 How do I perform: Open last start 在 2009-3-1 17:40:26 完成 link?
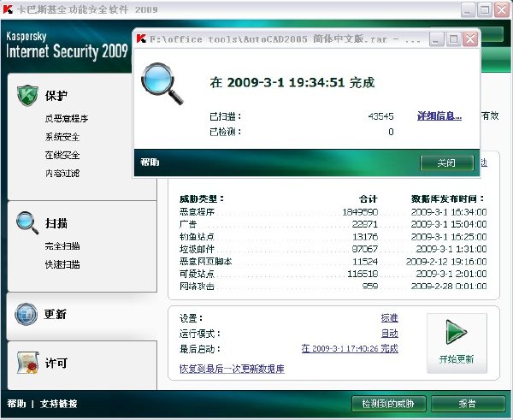tap(350, 349)
